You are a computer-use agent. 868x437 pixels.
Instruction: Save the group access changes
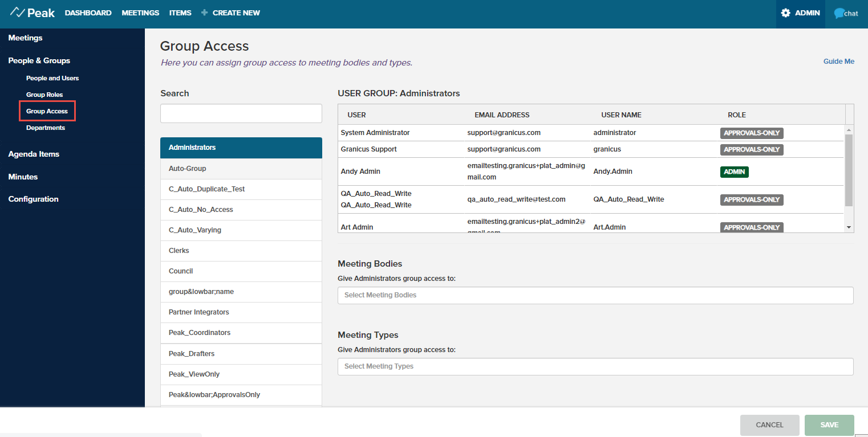coord(829,424)
